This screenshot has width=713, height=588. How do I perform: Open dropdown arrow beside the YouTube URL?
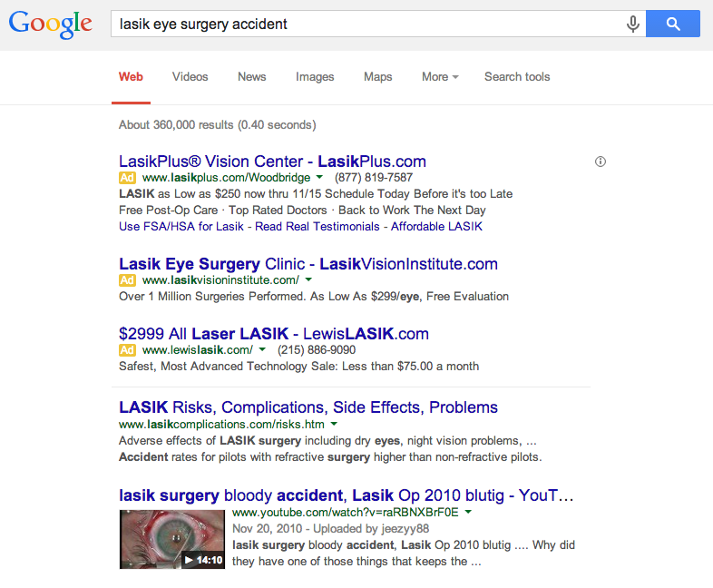click(x=468, y=512)
